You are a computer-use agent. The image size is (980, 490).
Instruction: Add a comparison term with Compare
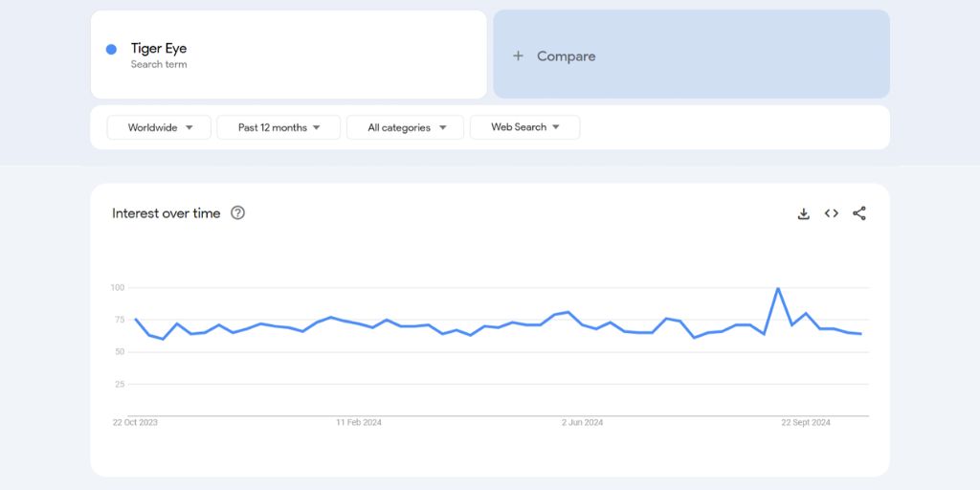pyautogui.click(x=691, y=55)
